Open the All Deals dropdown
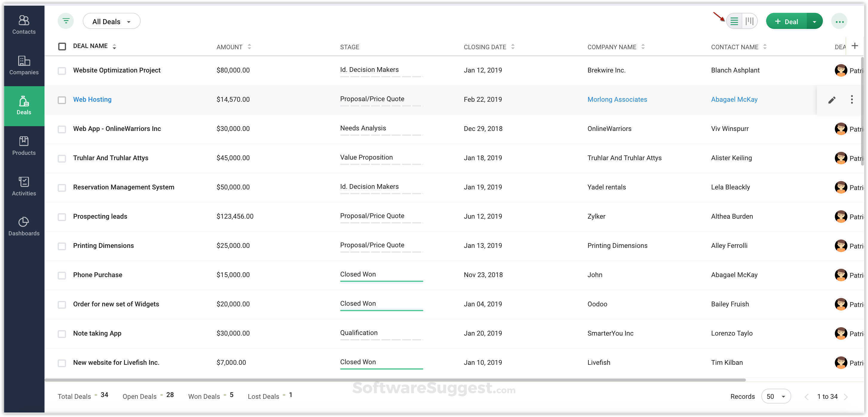The width and height of the screenshot is (868, 417). pos(111,21)
